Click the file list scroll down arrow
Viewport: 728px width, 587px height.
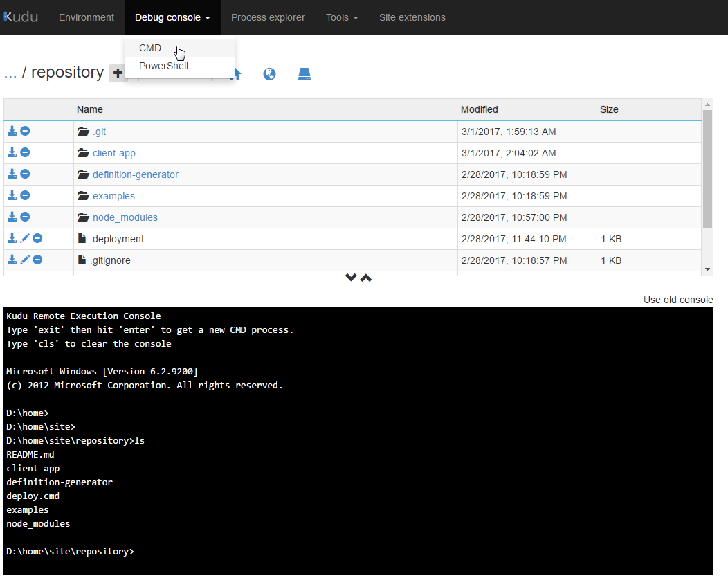707,269
